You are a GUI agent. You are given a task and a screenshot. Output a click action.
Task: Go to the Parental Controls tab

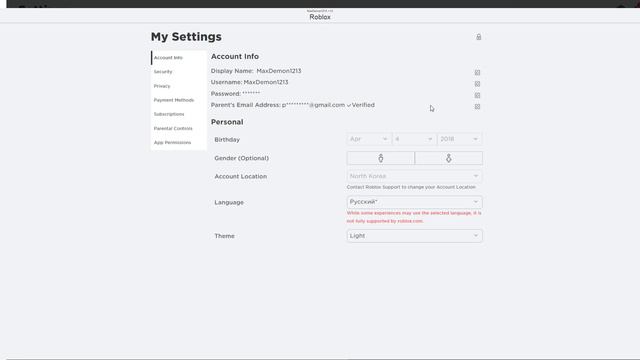pyautogui.click(x=179, y=129)
